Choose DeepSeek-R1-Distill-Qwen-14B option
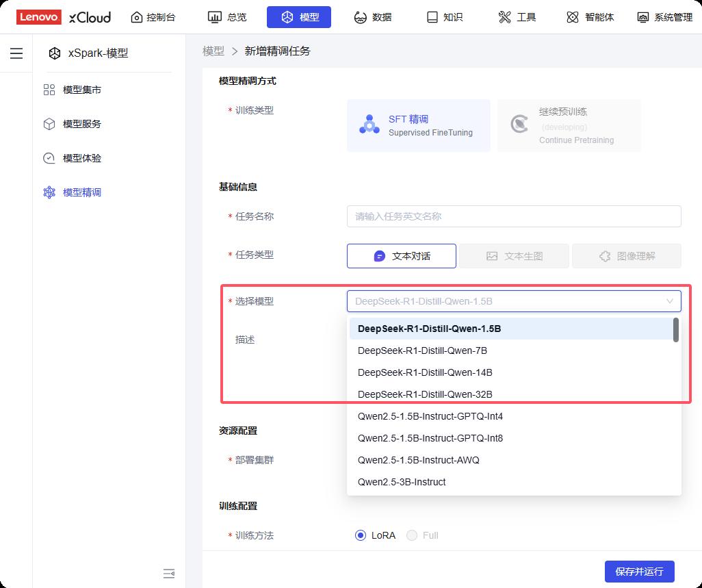The image size is (702, 588). [x=511, y=372]
